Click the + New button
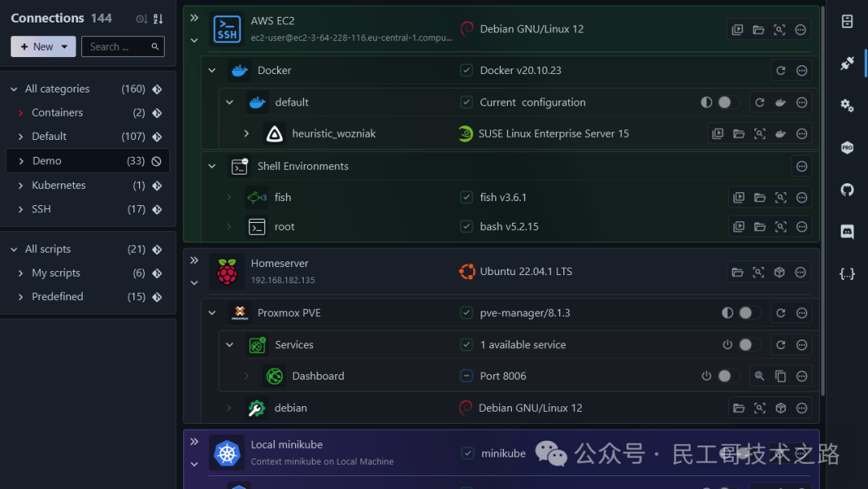This screenshot has height=489, width=868. (x=43, y=46)
